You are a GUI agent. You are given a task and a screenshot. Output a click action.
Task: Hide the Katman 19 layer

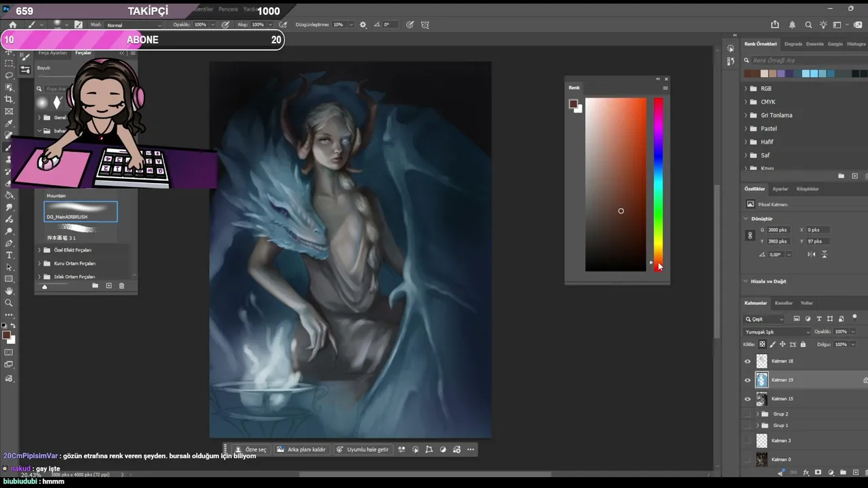(x=748, y=380)
